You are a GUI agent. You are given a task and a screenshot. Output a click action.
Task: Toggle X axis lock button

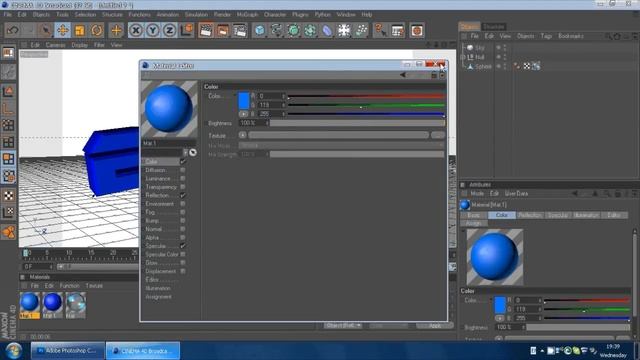pos(136,30)
